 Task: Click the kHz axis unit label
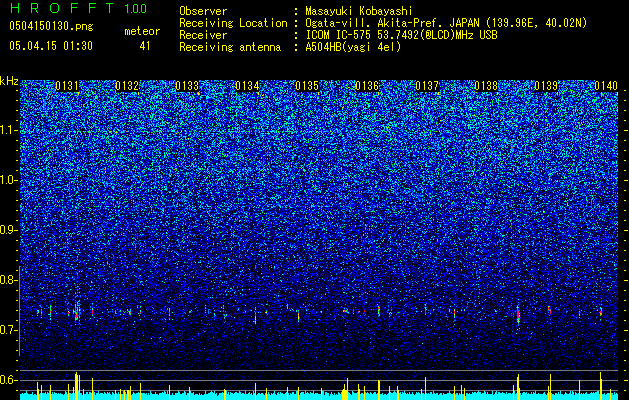click(x=9, y=81)
